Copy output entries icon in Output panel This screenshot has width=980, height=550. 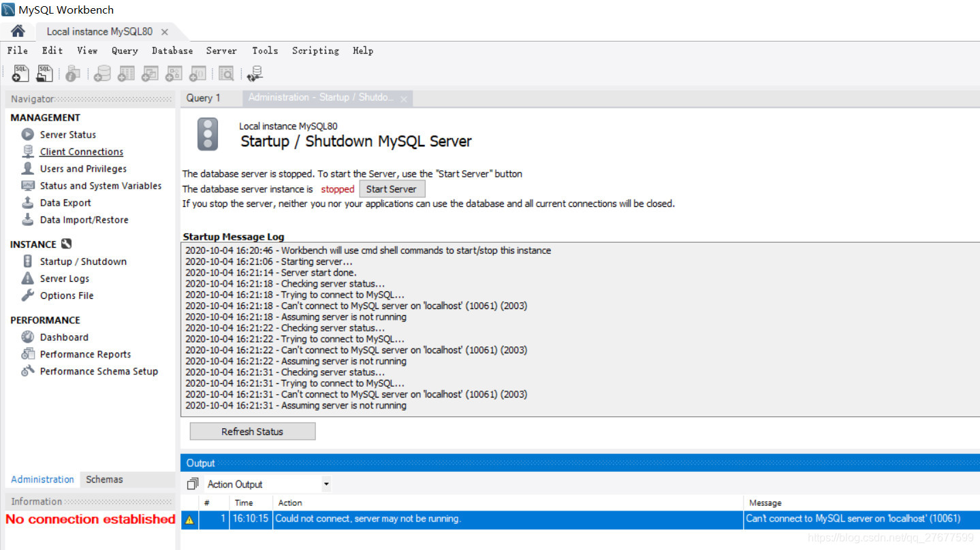click(x=193, y=484)
